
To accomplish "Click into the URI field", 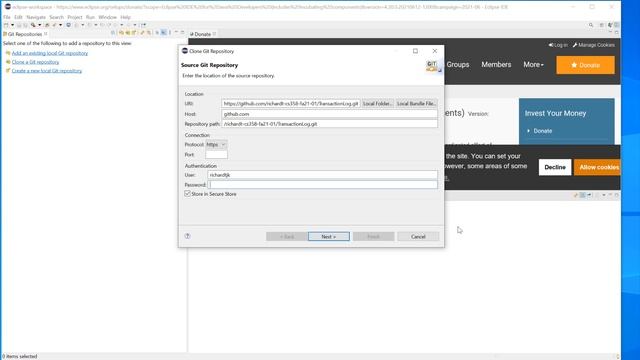I will point(291,104).
